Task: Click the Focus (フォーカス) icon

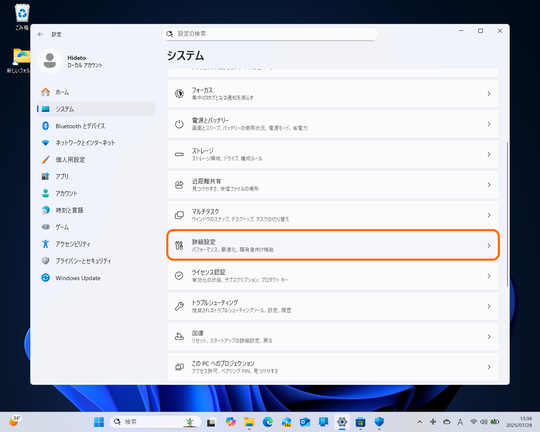Action: 179,93
